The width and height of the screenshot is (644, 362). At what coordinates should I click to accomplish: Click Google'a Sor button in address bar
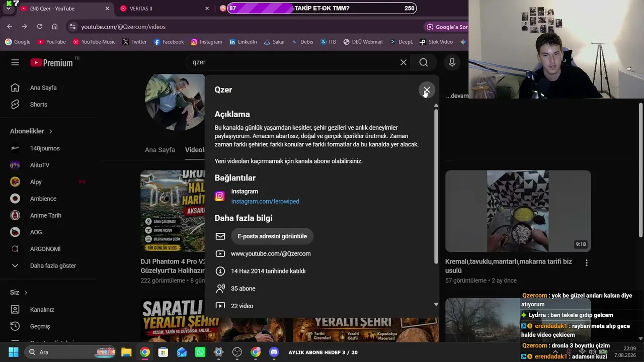click(x=447, y=27)
